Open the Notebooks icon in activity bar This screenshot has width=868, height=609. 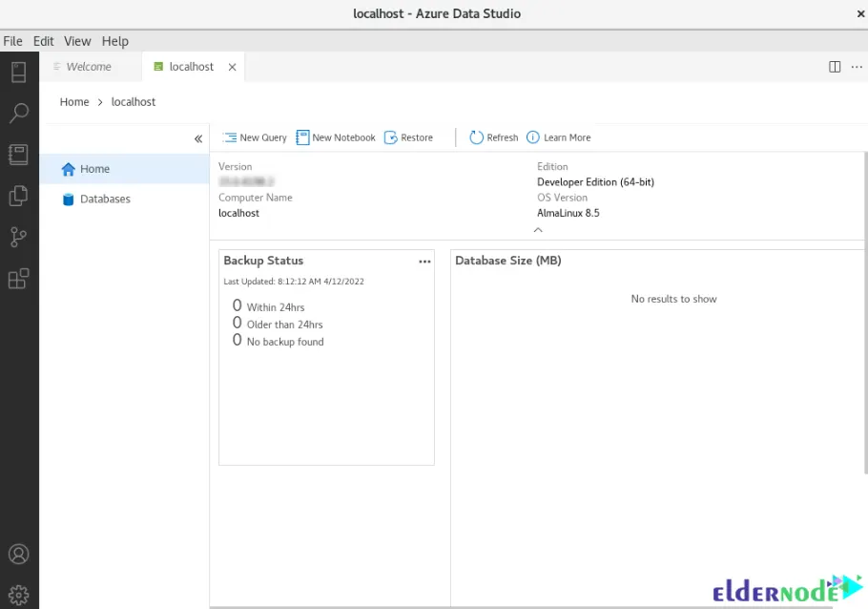(x=18, y=155)
